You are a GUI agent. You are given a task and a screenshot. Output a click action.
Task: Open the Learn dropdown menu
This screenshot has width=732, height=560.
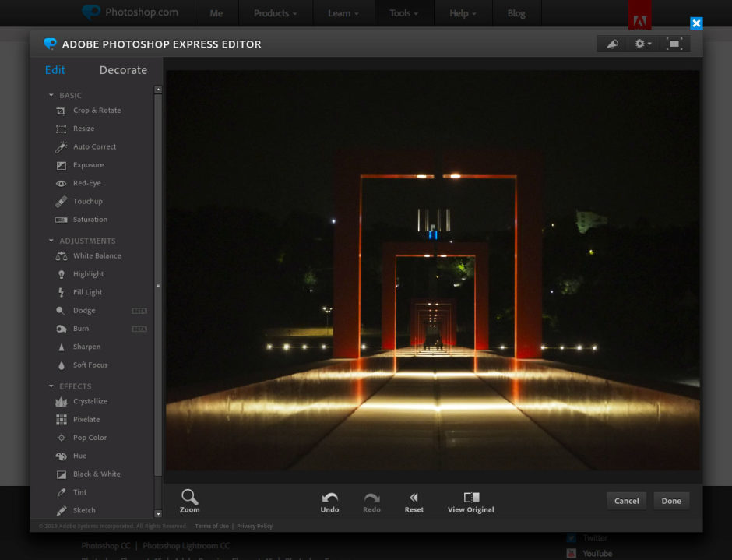click(343, 13)
